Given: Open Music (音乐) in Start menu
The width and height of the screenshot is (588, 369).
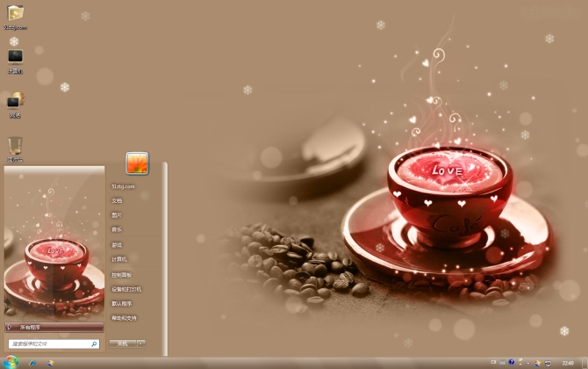Looking at the screenshot, I should coord(117,229).
